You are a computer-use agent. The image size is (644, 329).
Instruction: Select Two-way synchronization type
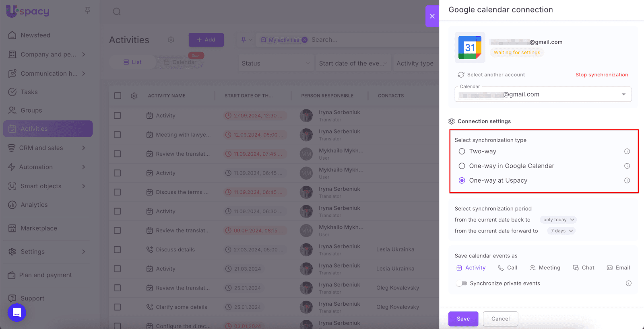462,152
